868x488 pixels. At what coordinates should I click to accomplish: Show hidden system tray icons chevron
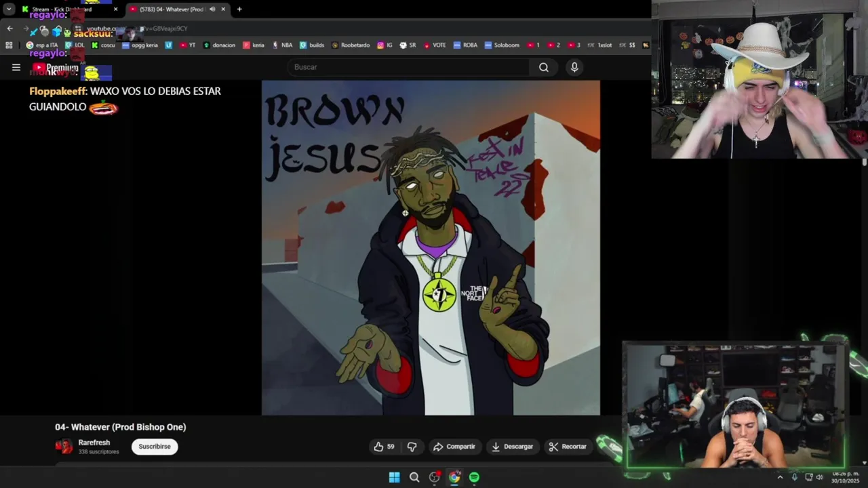[780, 477]
